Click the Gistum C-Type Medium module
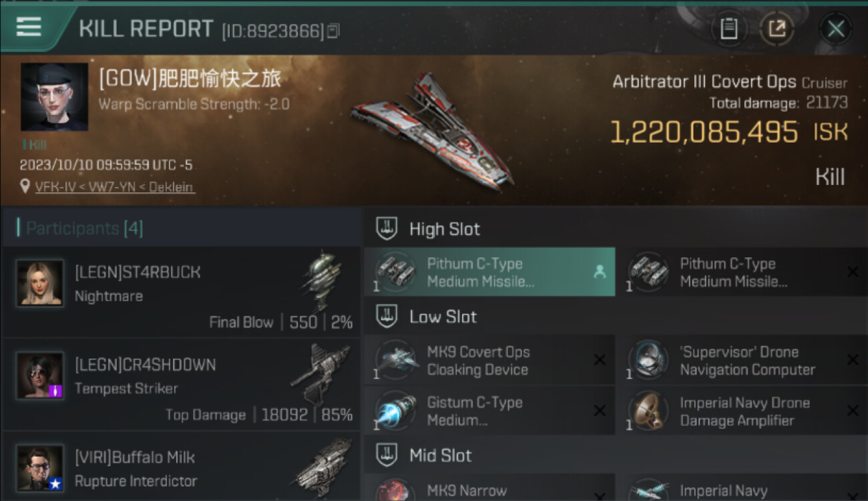The height and width of the screenshot is (501, 868). 489,411
